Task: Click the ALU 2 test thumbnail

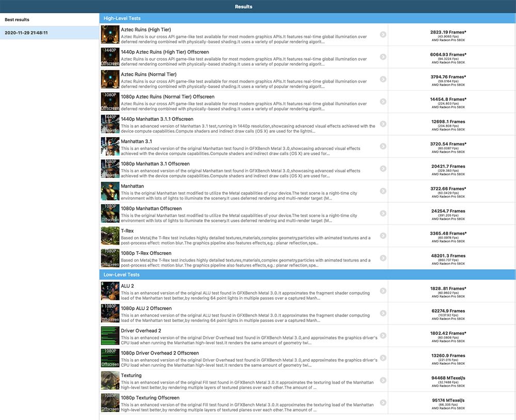Action: [110, 291]
